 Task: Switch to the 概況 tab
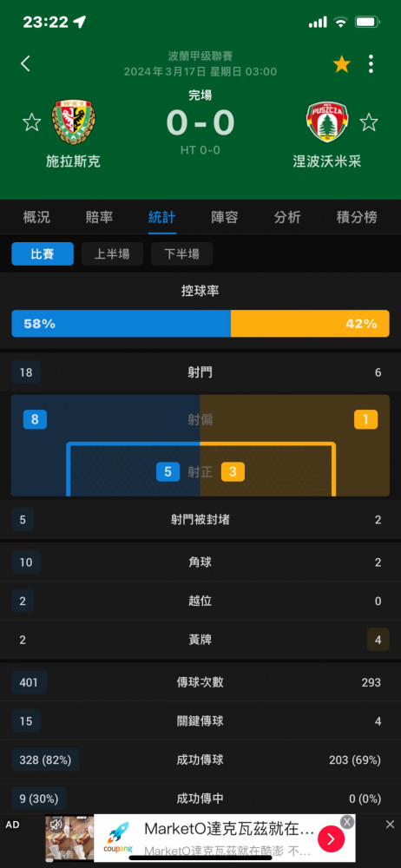[36, 218]
